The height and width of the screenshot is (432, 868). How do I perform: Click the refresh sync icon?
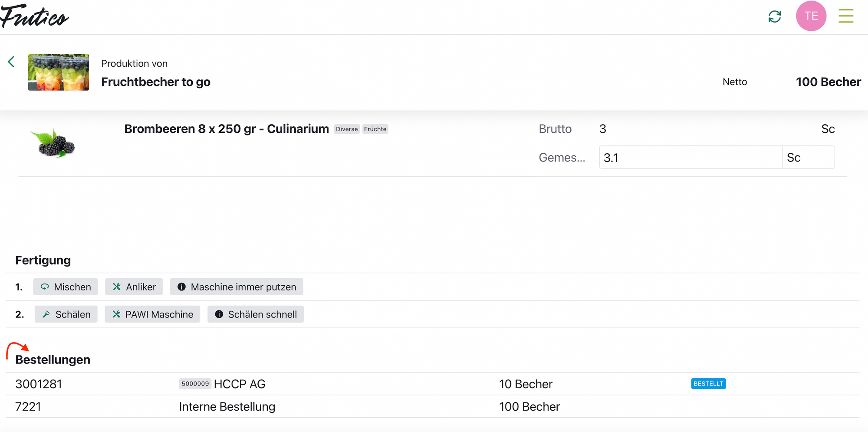click(775, 16)
